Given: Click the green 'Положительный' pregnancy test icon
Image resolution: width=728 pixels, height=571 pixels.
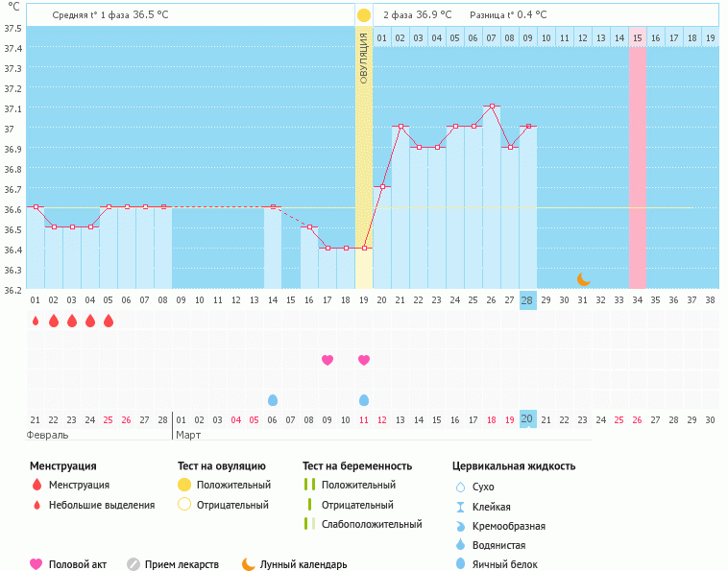Looking at the screenshot, I should tap(309, 485).
